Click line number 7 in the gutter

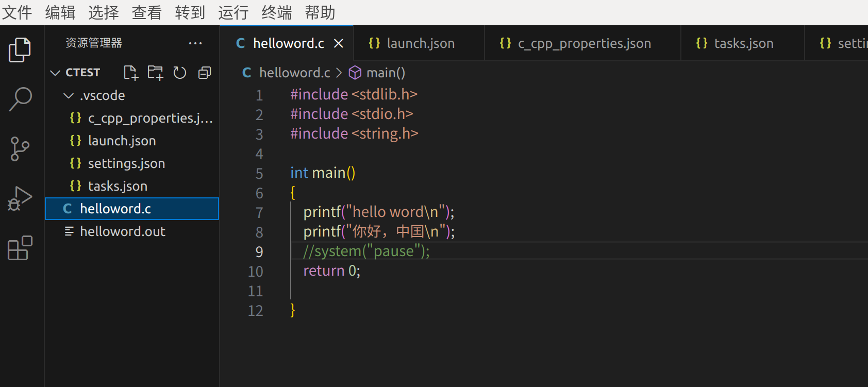[259, 213]
